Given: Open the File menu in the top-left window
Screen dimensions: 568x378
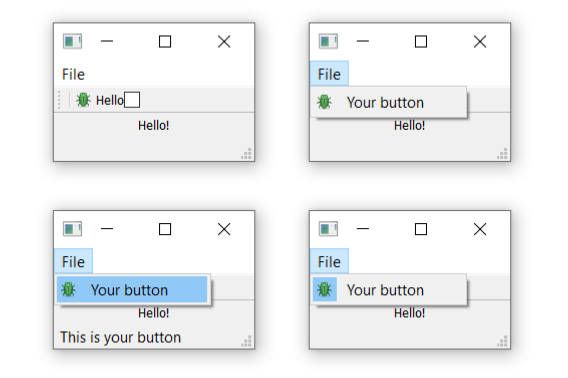Looking at the screenshot, I should tap(73, 75).
